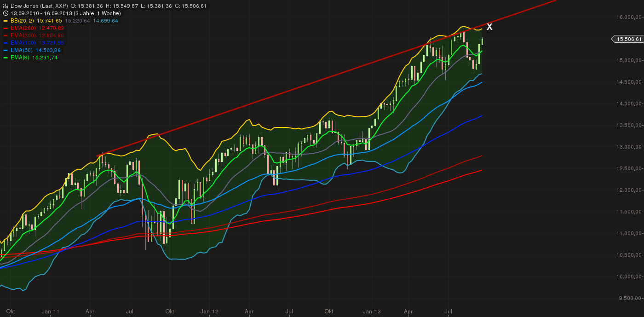Click the X marker above the chart peak

coord(489,27)
